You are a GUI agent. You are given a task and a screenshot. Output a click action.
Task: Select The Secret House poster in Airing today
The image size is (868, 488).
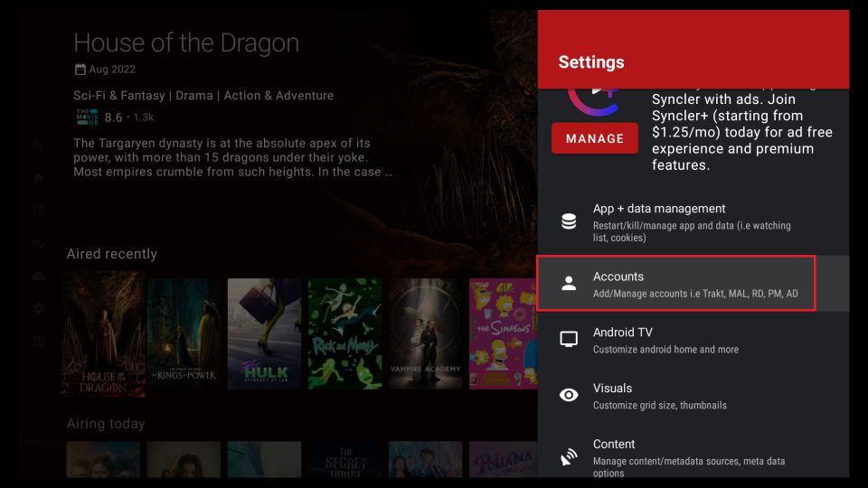(x=344, y=459)
